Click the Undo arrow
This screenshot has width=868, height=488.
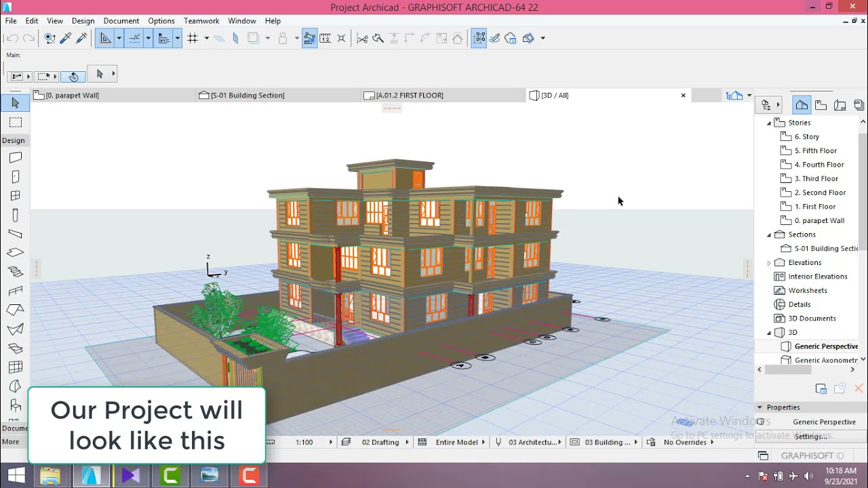(x=12, y=38)
